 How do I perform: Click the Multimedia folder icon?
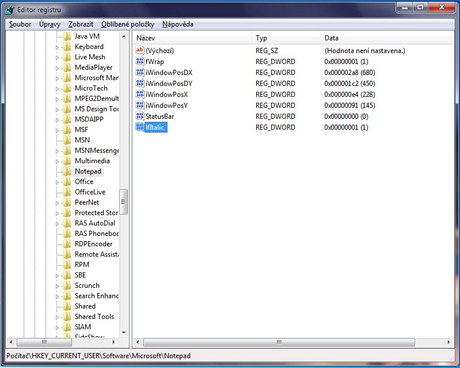coord(67,161)
